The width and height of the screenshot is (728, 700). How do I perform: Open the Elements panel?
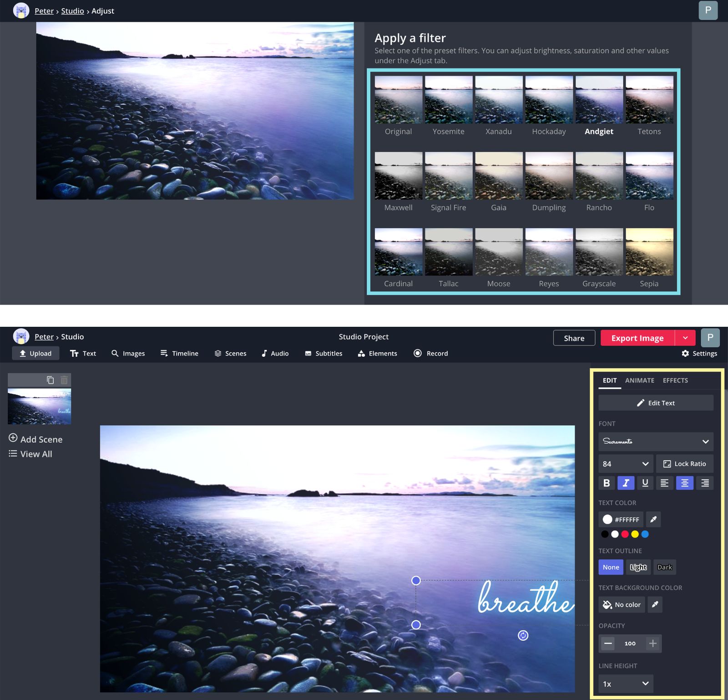377,353
